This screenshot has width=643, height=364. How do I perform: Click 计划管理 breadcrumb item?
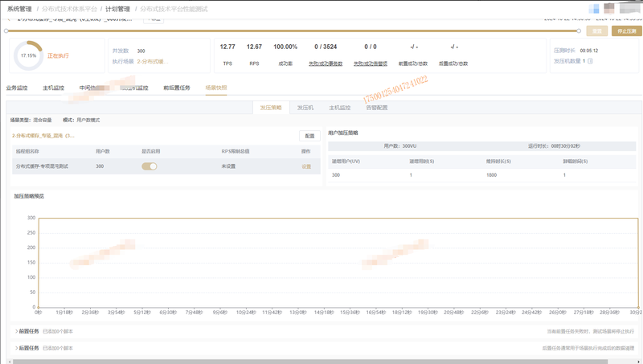(x=117, y=9)
